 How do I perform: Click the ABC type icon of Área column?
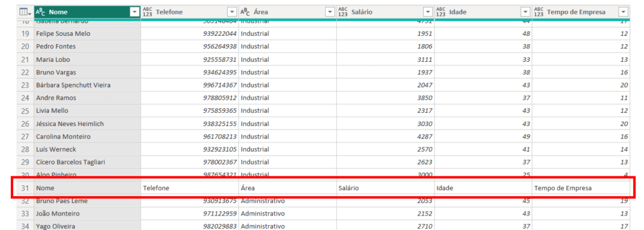(245, 13)
